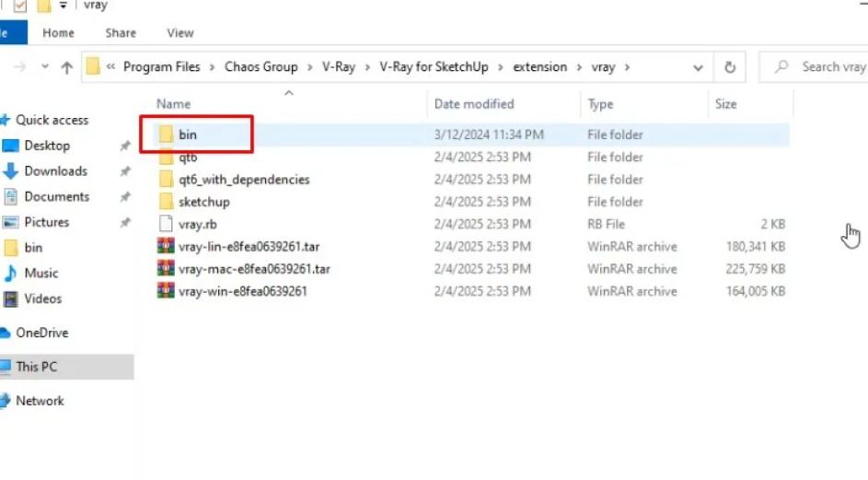Image resolution: width=868 pixels, height=480 pixels.
Task: Select the vray.rb file icon
Action: point(166,224)
